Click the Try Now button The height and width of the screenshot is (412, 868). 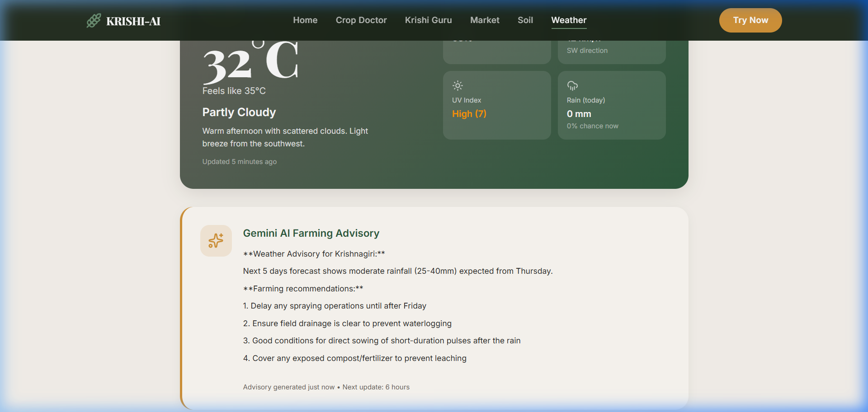[750, 20]
